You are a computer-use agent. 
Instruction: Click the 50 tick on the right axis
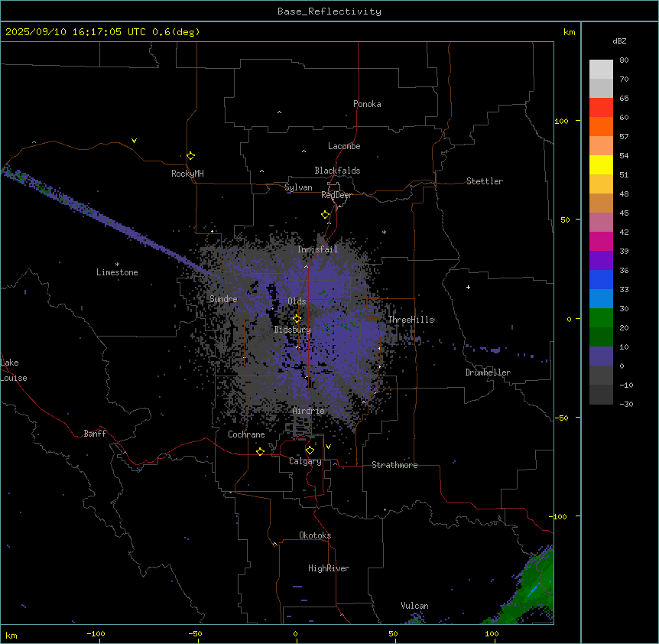(x=565, y=220)
